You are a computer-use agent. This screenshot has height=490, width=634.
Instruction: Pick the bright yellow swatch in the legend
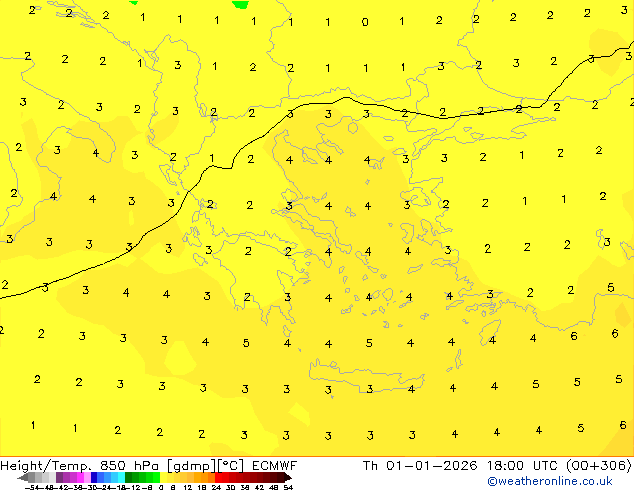(163, 478)
